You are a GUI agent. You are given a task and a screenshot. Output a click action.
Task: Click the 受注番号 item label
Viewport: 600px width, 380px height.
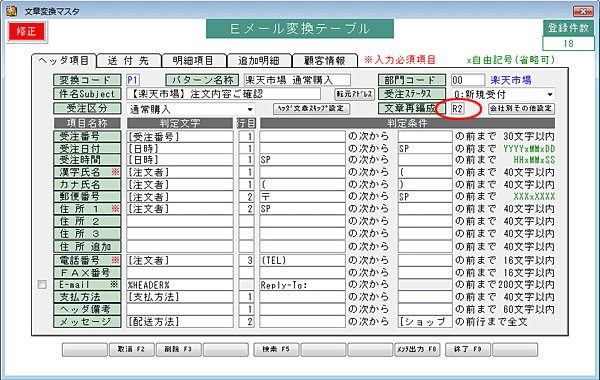click(87, 137)
